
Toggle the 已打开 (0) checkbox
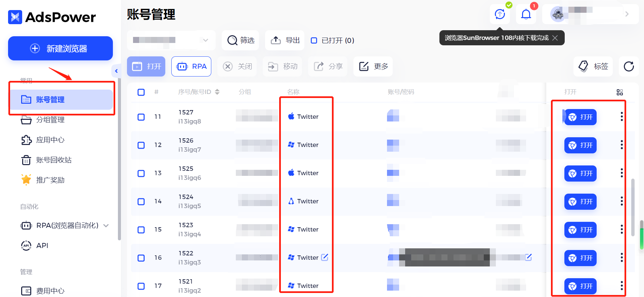click(x=314, y=41)
